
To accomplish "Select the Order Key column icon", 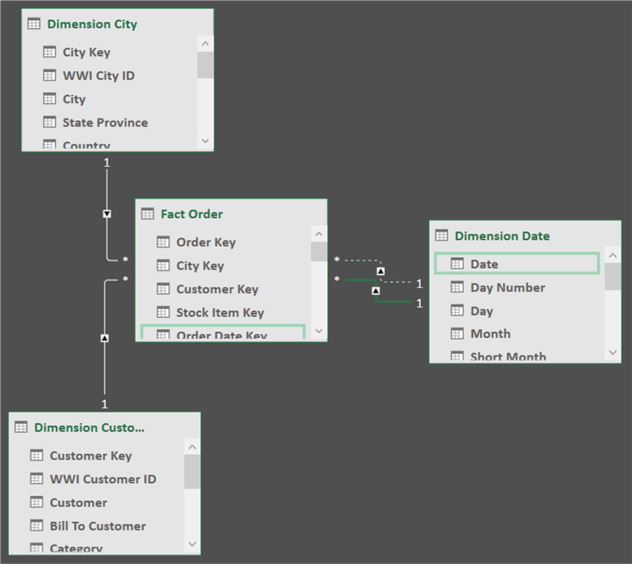I will [x=163, y=242].
